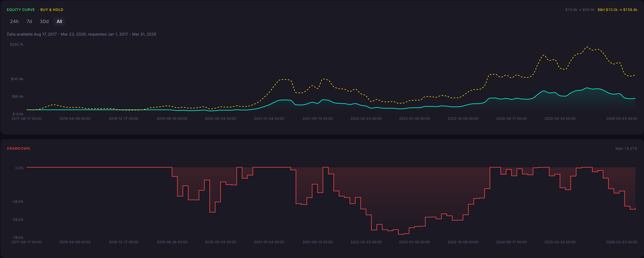Click the data availability notice text
This screenshot has height=258, width=644.
tap(81, 34)
